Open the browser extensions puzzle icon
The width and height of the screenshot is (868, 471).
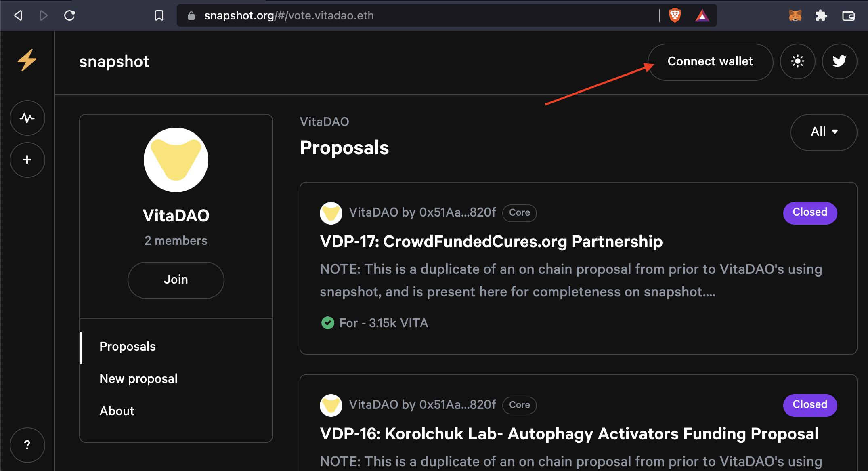click(x=821, y=15)
